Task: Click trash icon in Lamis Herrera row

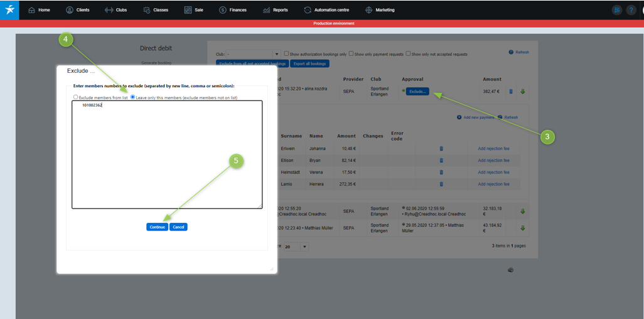Action: 441,184
